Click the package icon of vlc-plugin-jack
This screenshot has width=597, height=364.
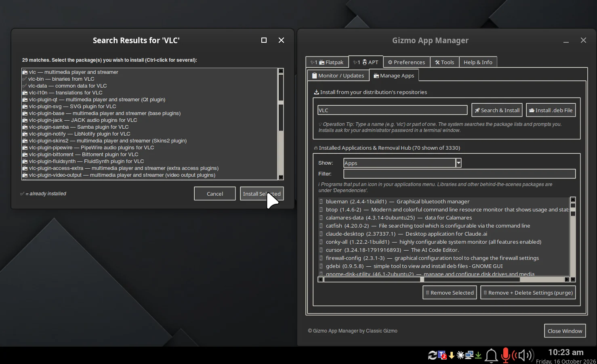(x=25, y=120)
